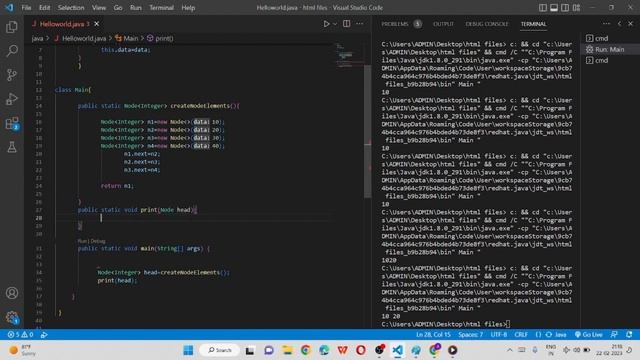Open the Terminal menu
The image size is (640, 360).
(161, 8)
